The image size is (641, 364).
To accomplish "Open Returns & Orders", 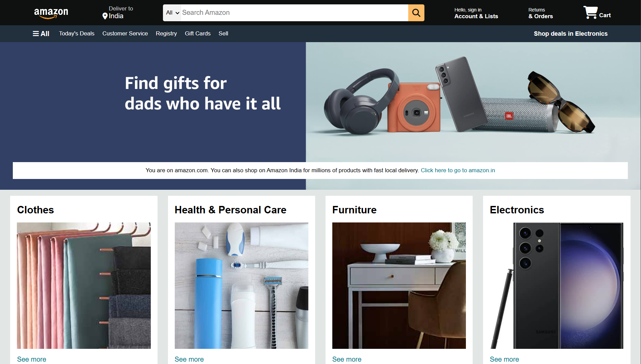I will click(540, 13).
